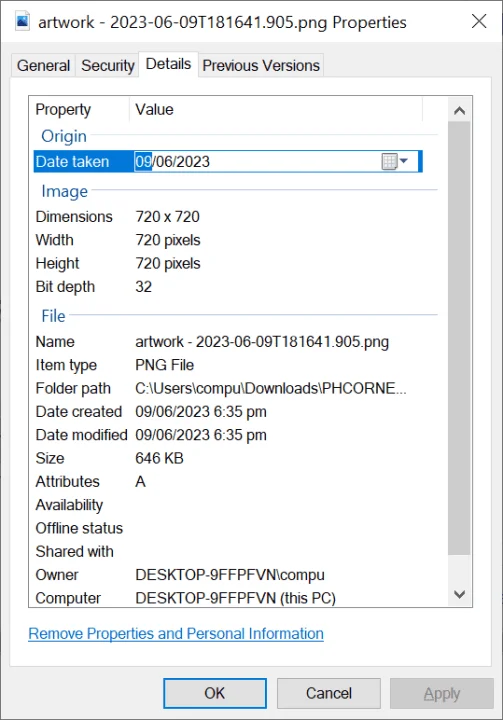This screenshot has width=503, height=720.
Task: Select the Name property row
Action: tap(235, 342)
